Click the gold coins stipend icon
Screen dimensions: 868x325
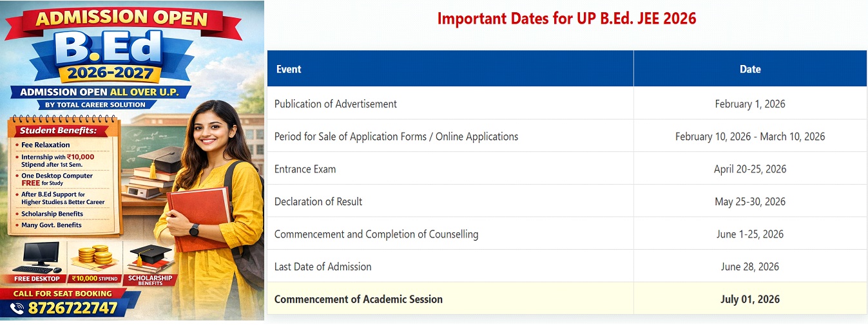click(94, 256)
